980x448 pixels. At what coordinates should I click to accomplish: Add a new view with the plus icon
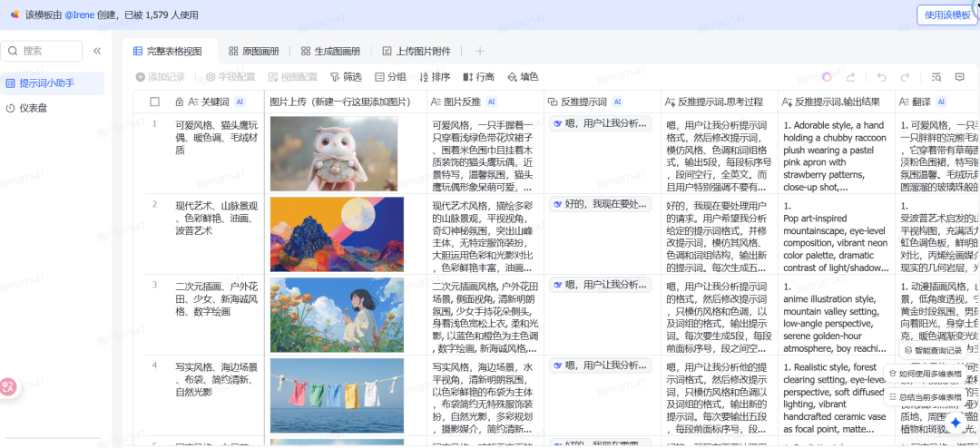[479, 51]
